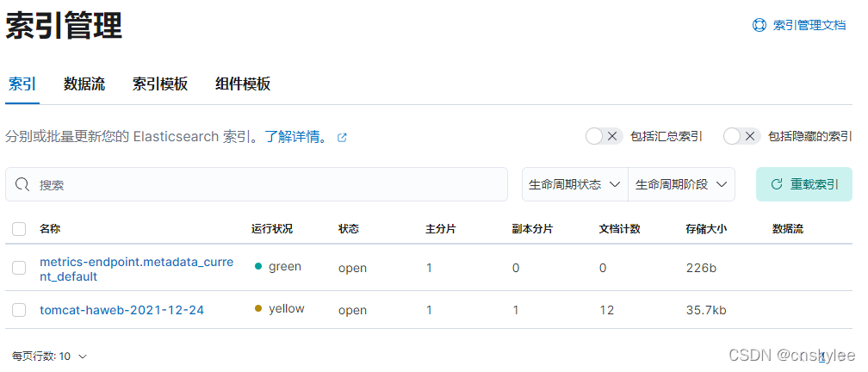Image resolution: width=868 pixels, height=372 pixels.
Task: Toggle 包括汇总索引 switch
Action: pyautogui.click(x=604, y=136)
